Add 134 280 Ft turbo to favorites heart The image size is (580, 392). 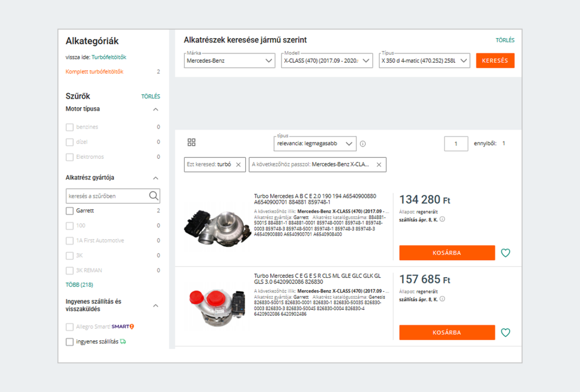tap(506, 253)
